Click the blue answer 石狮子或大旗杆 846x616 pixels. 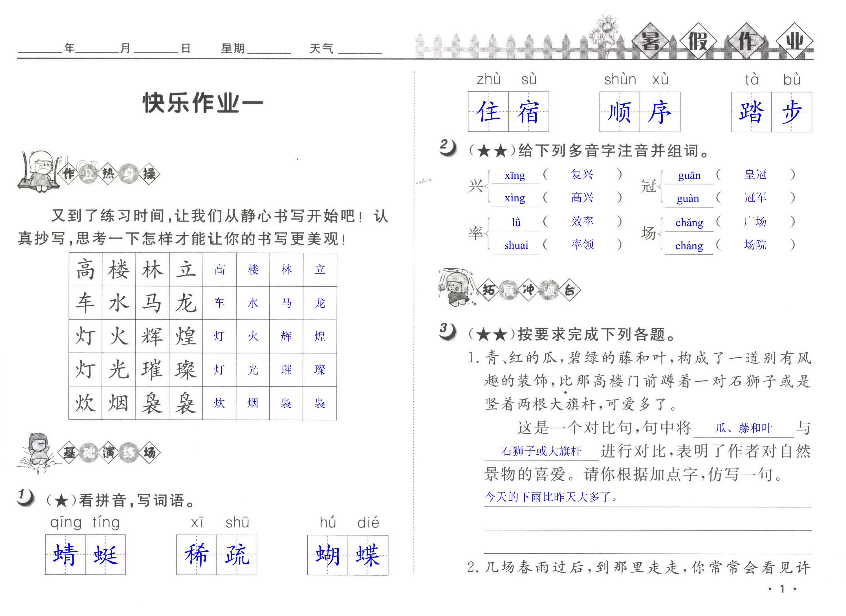point(541,451)
